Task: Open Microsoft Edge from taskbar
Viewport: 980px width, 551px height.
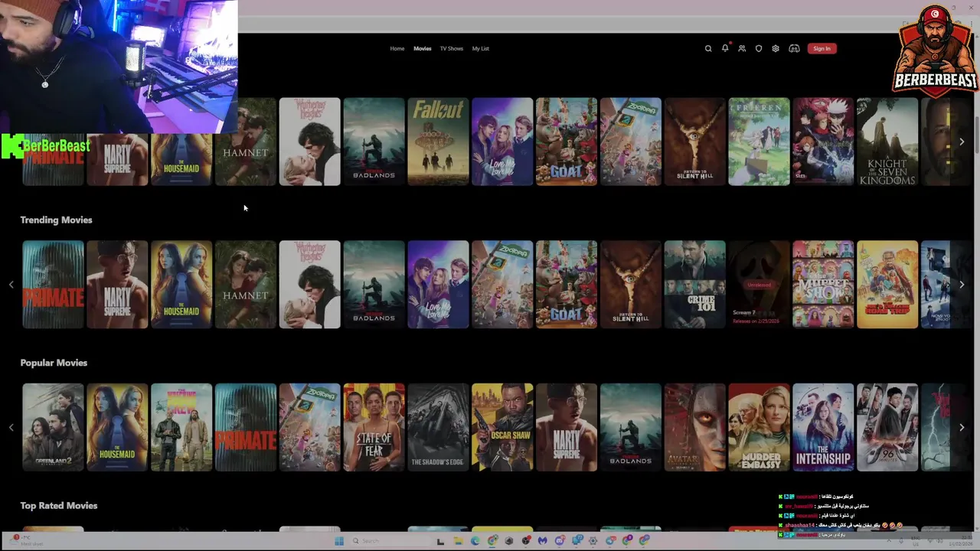Action: pyautogui.click(x=475, y=541)
